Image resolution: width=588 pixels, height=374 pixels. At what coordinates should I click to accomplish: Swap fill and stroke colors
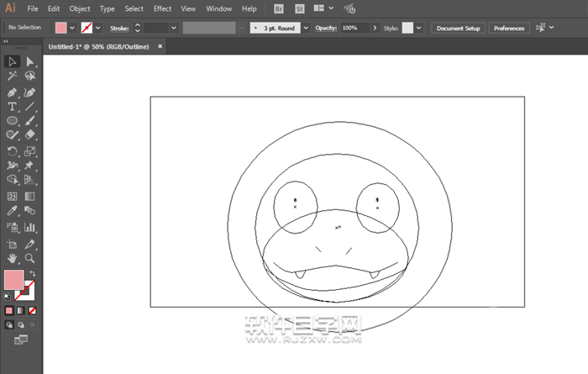point(33,273)
